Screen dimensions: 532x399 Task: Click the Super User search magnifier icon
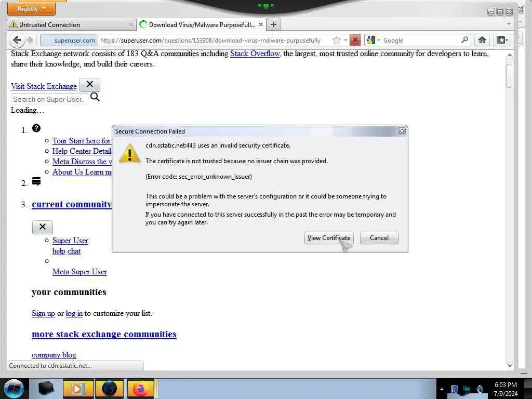(x=95, y=97)
